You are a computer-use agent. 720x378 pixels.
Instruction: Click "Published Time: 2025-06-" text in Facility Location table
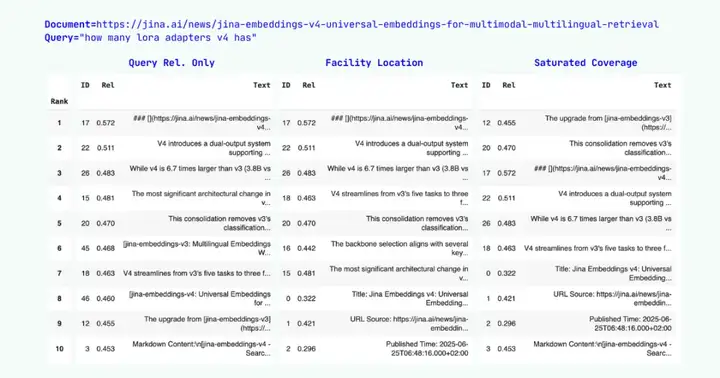[427, 344]
